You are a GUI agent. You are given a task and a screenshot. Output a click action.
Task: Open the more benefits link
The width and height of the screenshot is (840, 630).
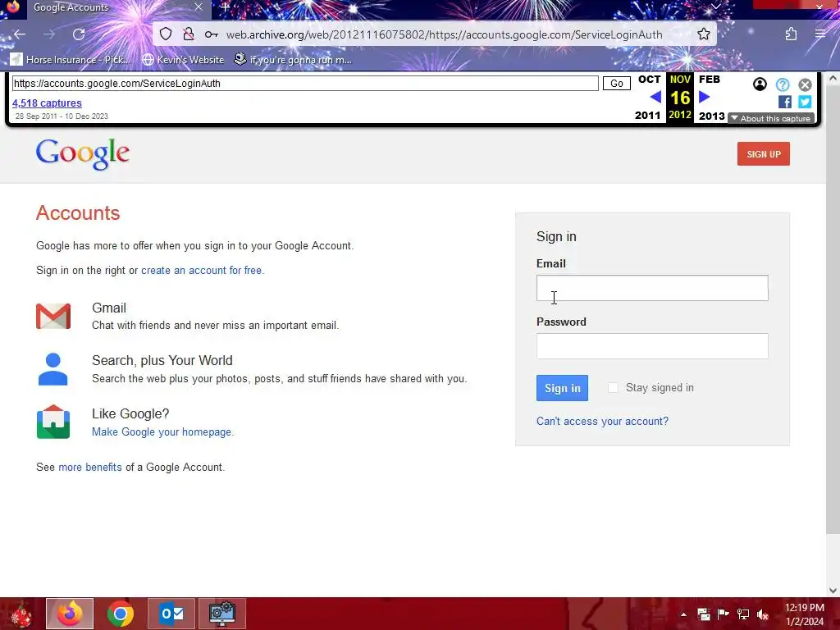point(90,467)
